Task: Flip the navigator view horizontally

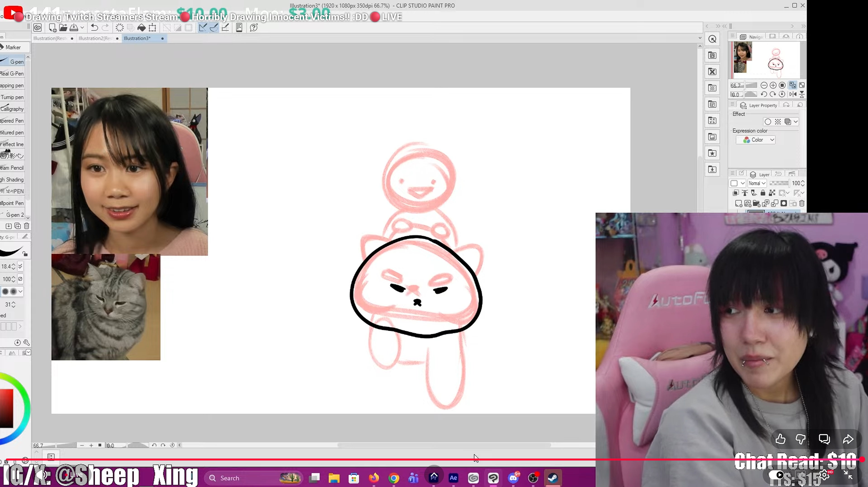Action: click(x=793, y=94)
